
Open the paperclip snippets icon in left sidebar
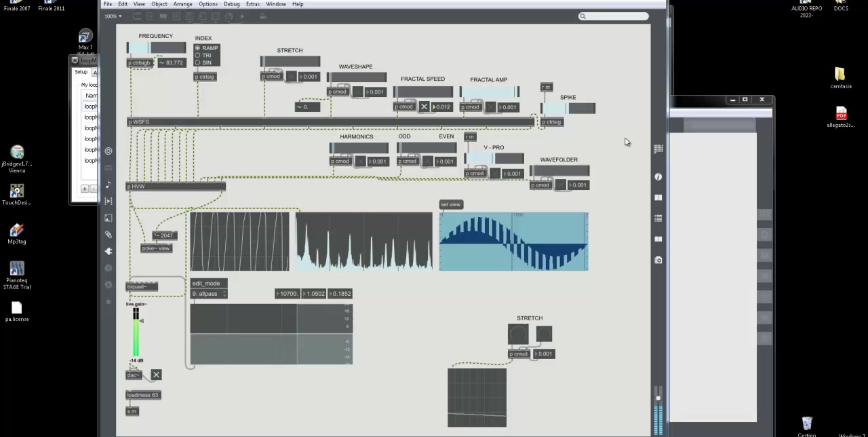point(108,235)
